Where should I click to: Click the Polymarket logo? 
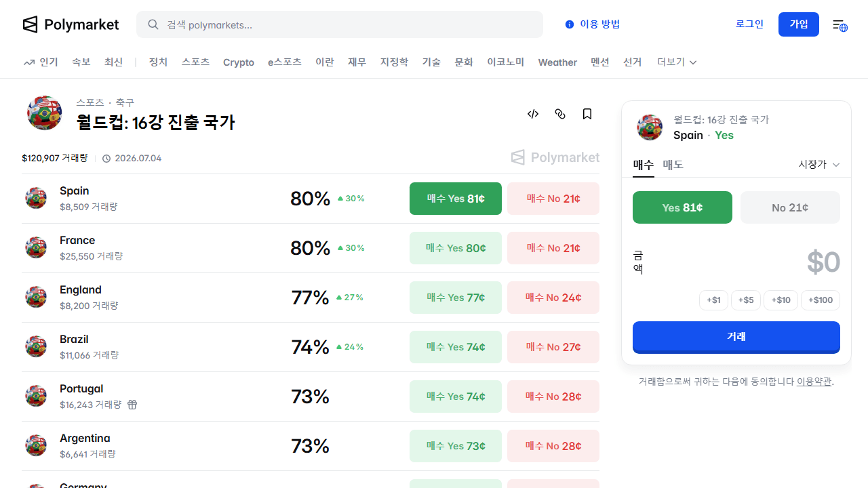[x=71, y=24]
